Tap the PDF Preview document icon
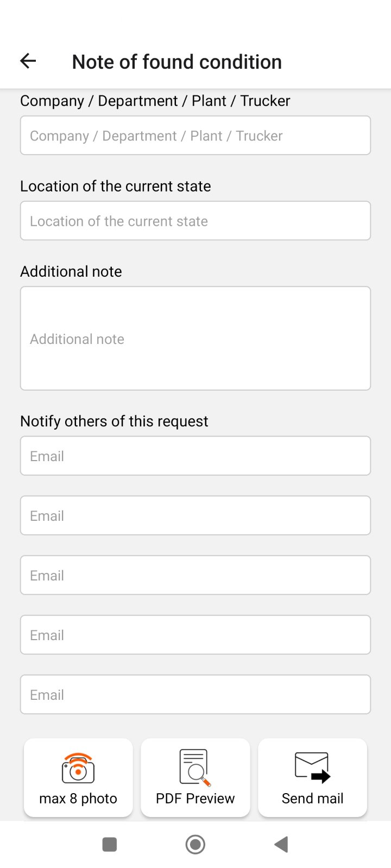 pyautogui.click(x=194, y=767)
